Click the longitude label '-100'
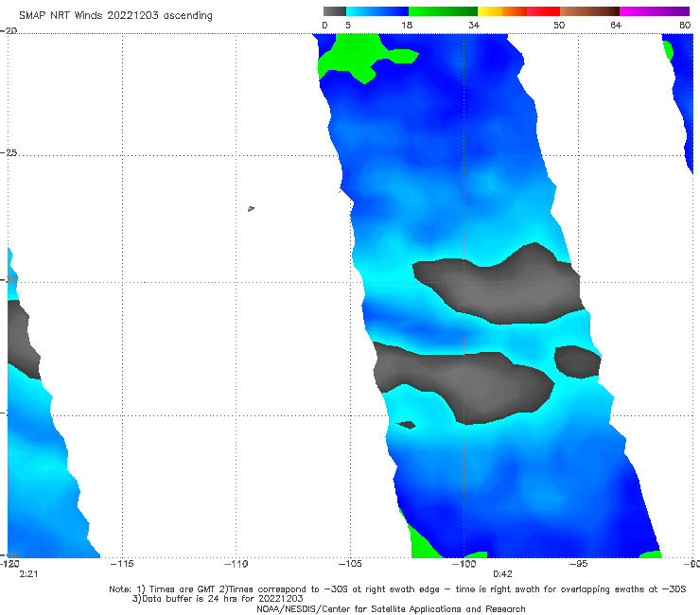 tap(464, 564)
